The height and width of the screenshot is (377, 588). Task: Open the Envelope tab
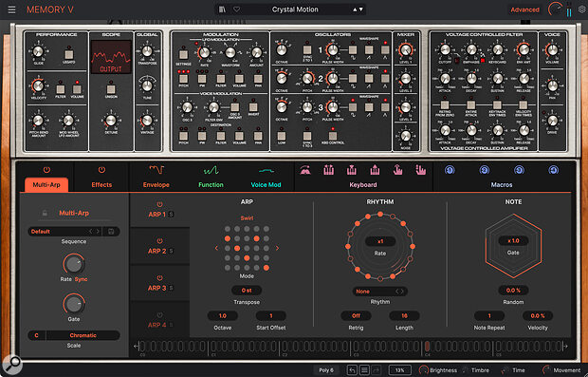[x=156, y=184]
